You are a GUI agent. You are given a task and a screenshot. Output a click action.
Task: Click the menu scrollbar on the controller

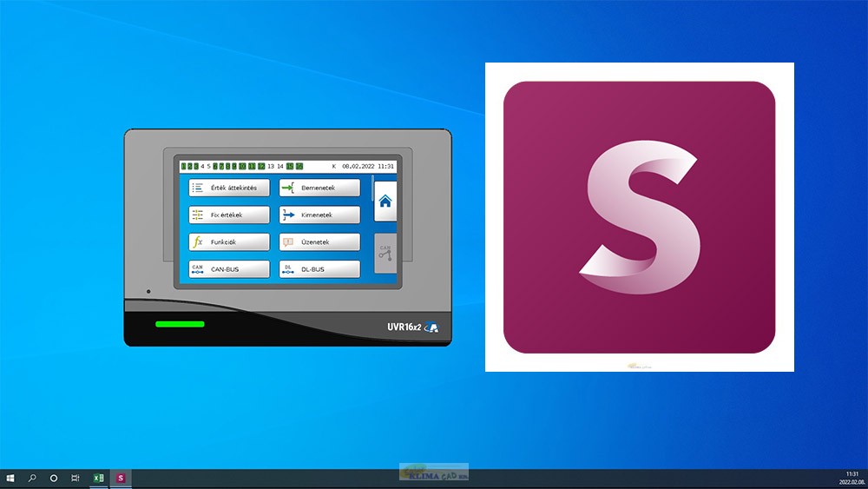372,188
